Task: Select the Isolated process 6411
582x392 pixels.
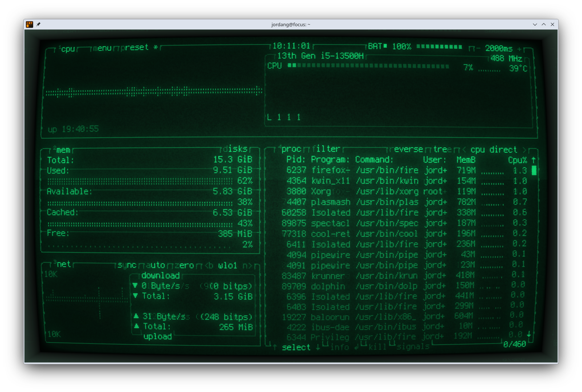Action: pyautogui.click(x=406, y=244)
